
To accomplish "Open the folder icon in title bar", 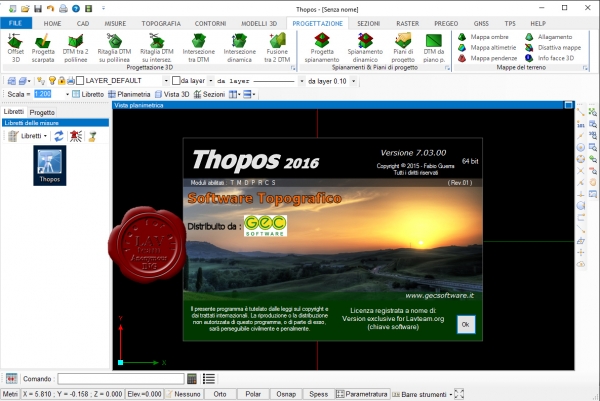I will pos(25,8).
